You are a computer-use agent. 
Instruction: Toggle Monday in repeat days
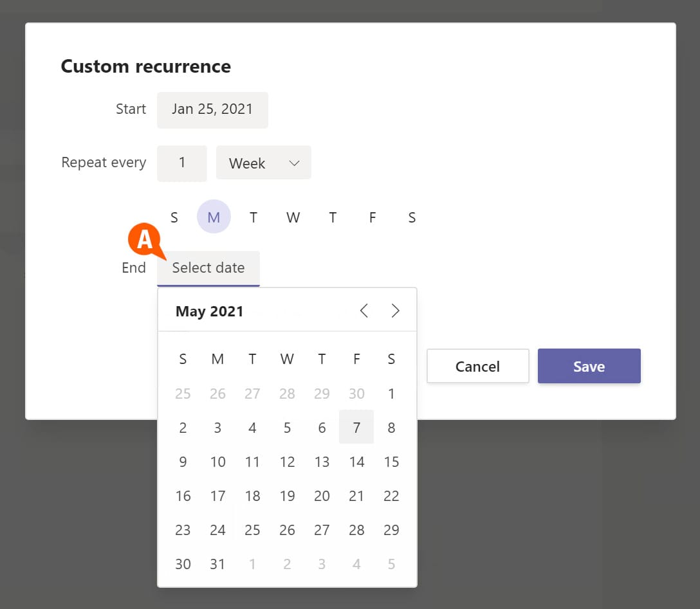click(214, 217)
